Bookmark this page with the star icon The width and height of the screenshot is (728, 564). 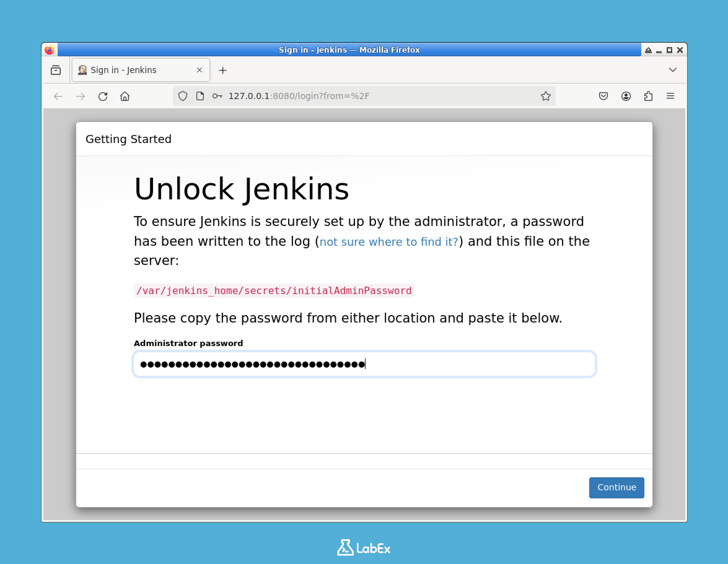click(546, 96)
